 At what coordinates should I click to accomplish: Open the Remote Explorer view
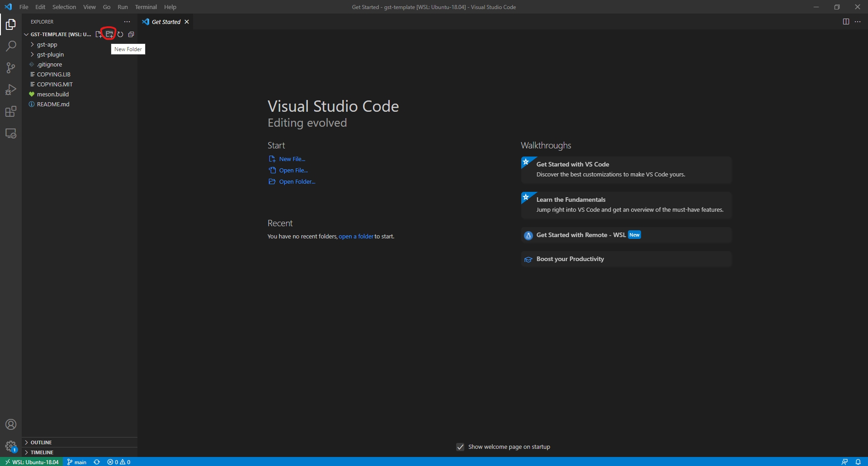click(x=11, y=133)
